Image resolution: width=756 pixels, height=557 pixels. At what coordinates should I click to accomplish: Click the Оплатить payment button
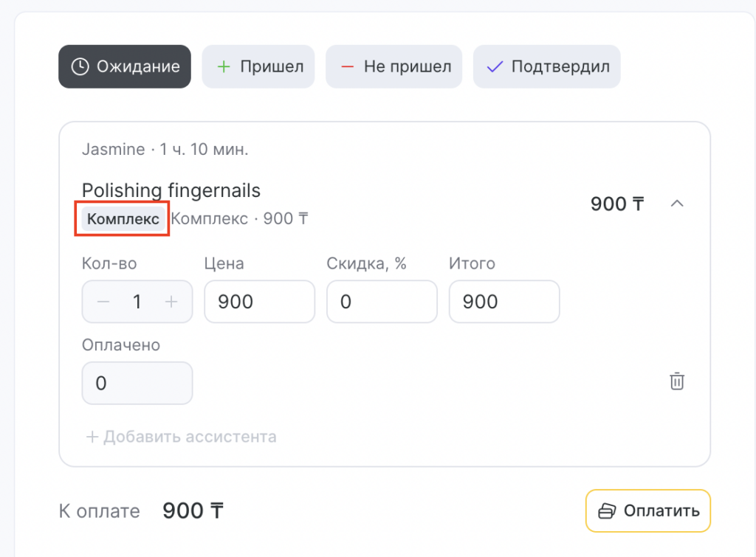tap(647, 511)
